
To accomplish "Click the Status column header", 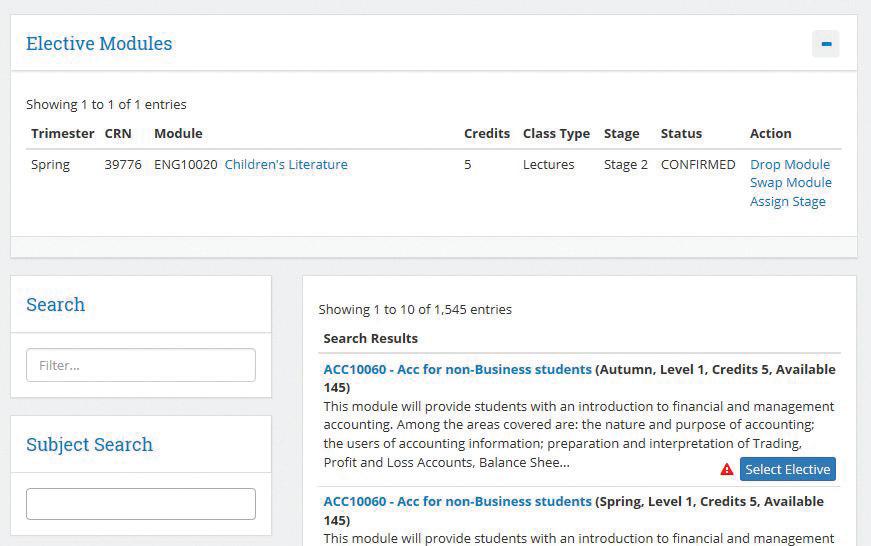I will coord(681,134).
